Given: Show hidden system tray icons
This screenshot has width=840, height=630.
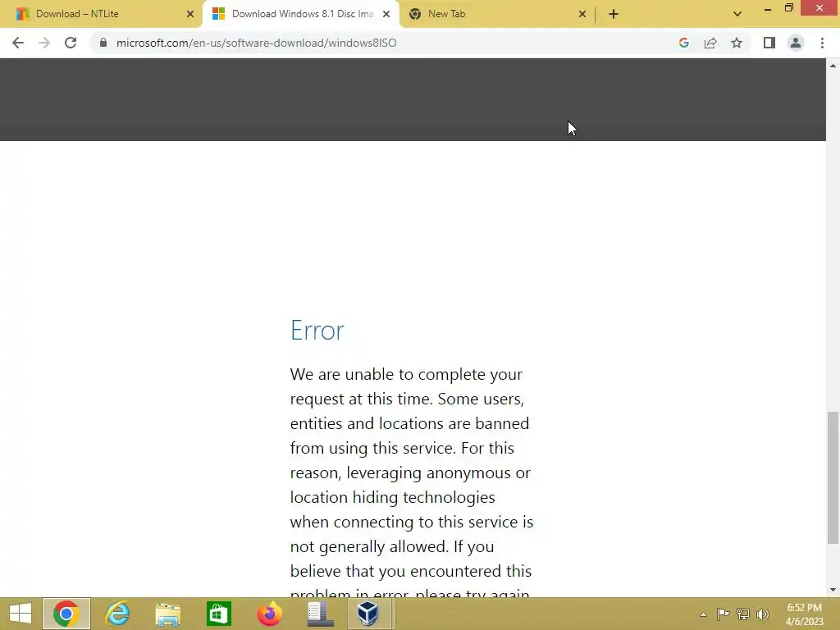Looking at the screenshot, I should (703, 614).
